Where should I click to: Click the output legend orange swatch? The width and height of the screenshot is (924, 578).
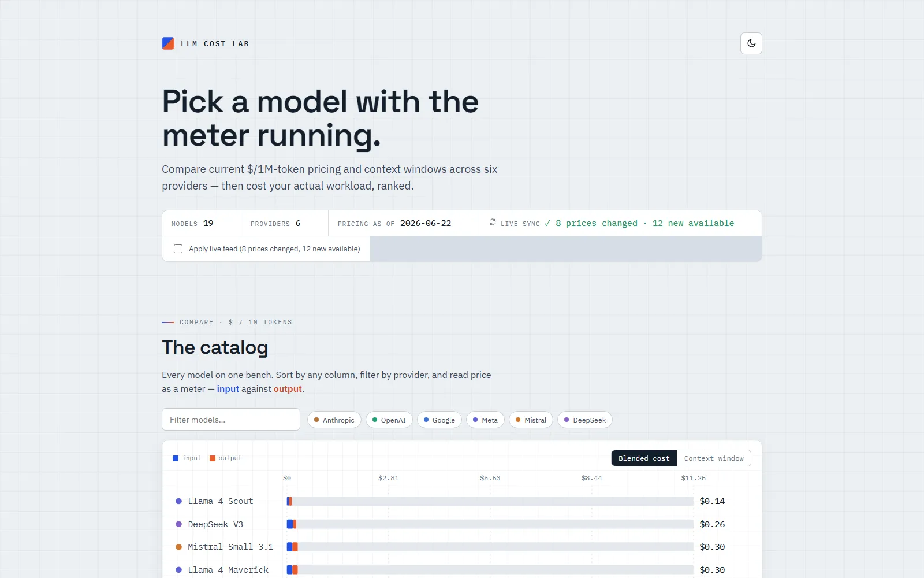click(213, 458)
